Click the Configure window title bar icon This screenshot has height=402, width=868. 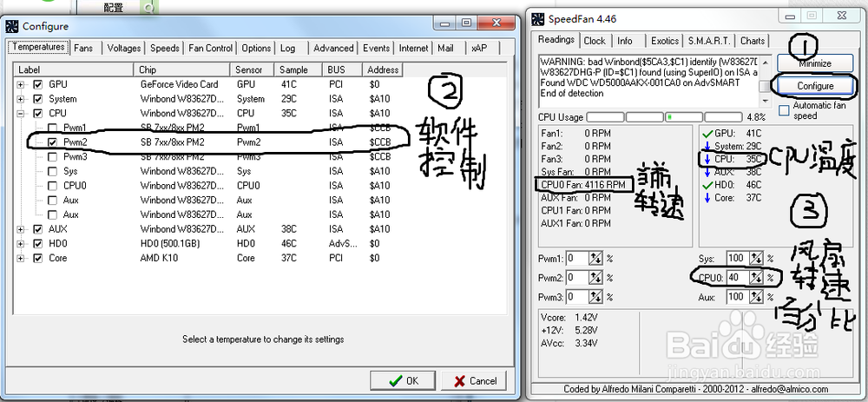[13, 26]
